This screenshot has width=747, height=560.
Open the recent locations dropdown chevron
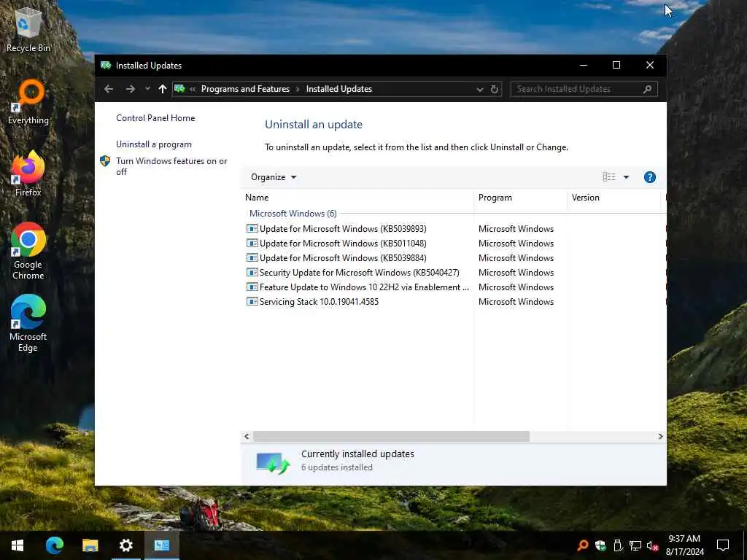(x=147, y=89)
